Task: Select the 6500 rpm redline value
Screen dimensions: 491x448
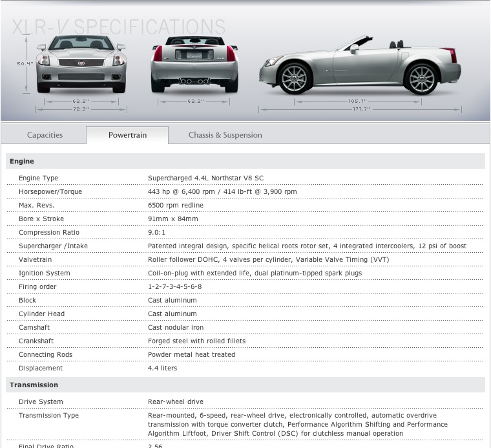Action: tap(175, 205)
